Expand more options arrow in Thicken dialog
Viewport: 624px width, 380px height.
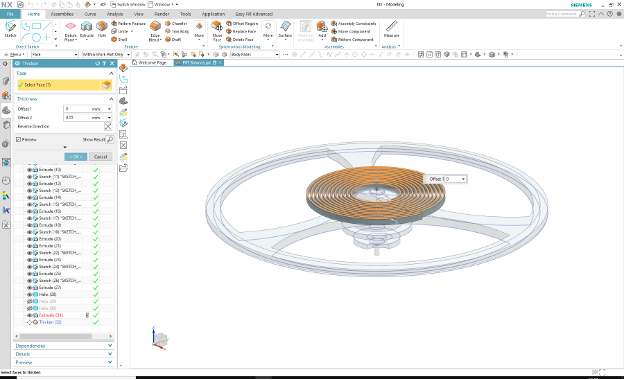click(65, 147)
